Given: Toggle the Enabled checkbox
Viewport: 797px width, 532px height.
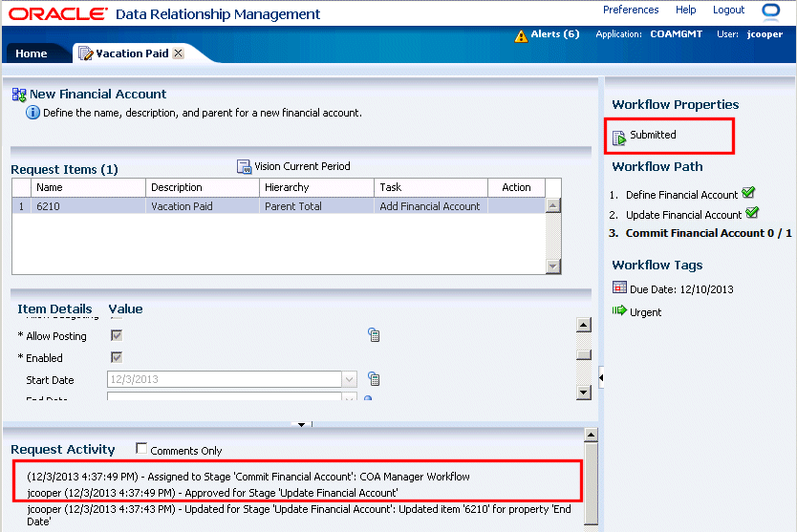Looking at the screenshot, I should click(x=117, y=357).
